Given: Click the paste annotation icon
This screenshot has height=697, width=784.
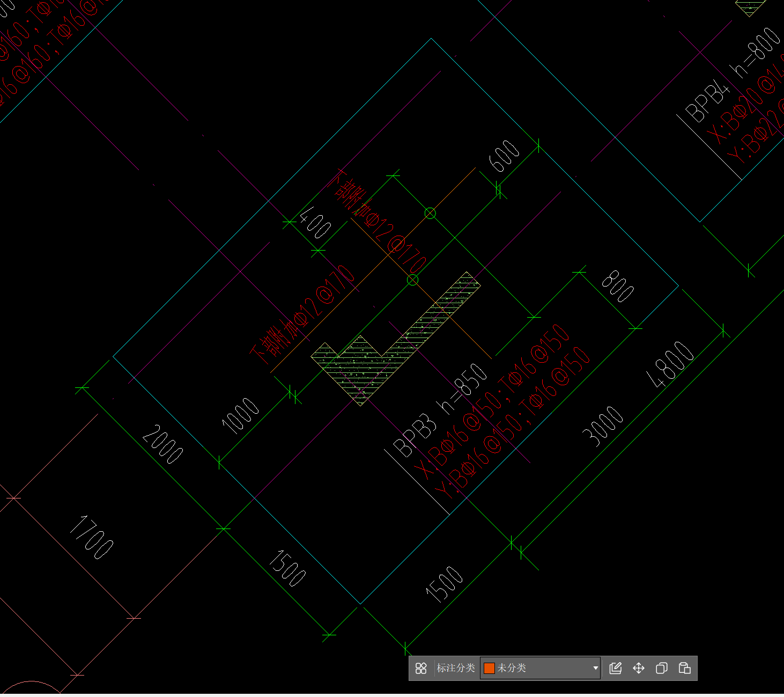Looking at the screenshot, I should pos(685,668).
